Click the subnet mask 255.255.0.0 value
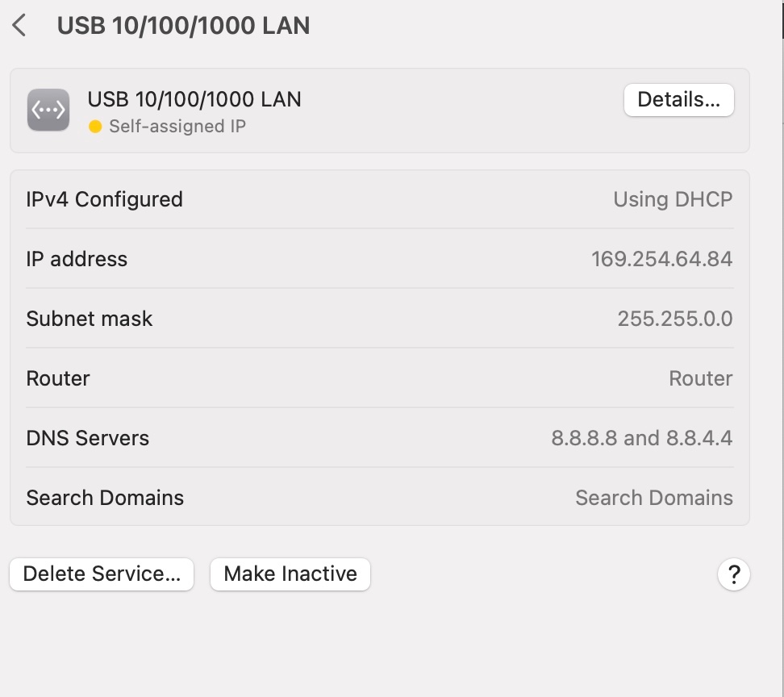This screenshot has height=697, width=784. (x=674, y=319)
